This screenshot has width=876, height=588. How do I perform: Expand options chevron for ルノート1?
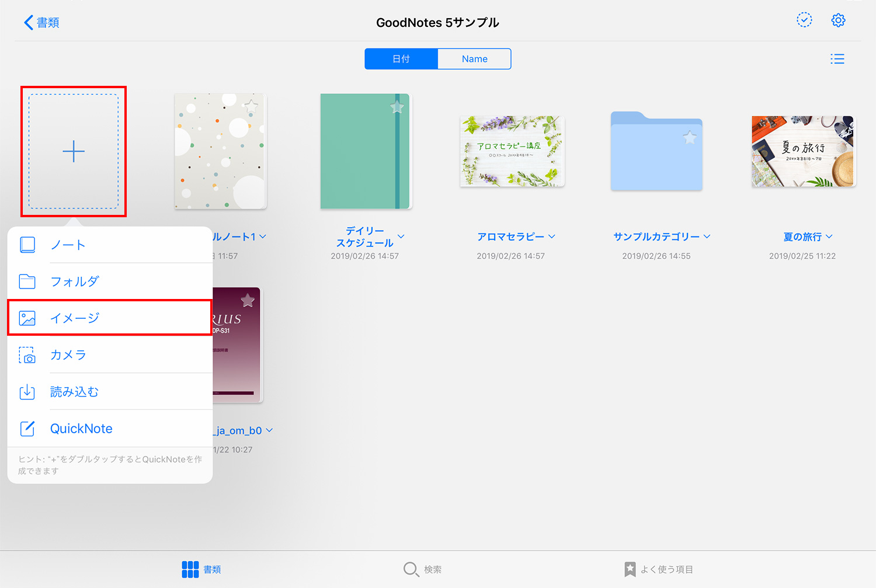263,236
